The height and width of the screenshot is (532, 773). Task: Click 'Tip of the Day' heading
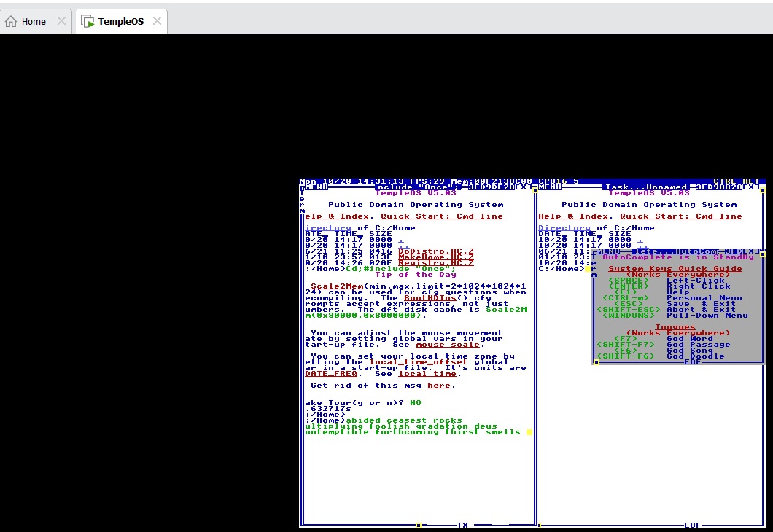416,274
